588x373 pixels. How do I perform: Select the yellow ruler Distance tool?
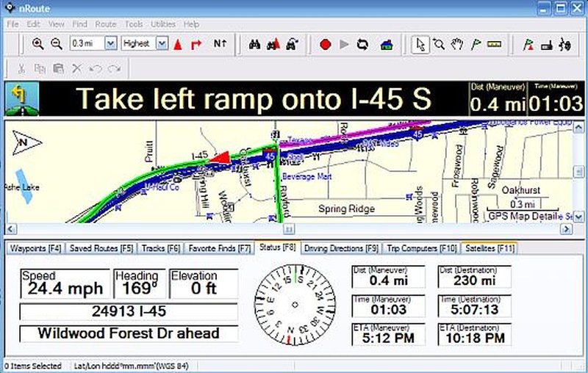pyautogui.click(x=494, y=44)
